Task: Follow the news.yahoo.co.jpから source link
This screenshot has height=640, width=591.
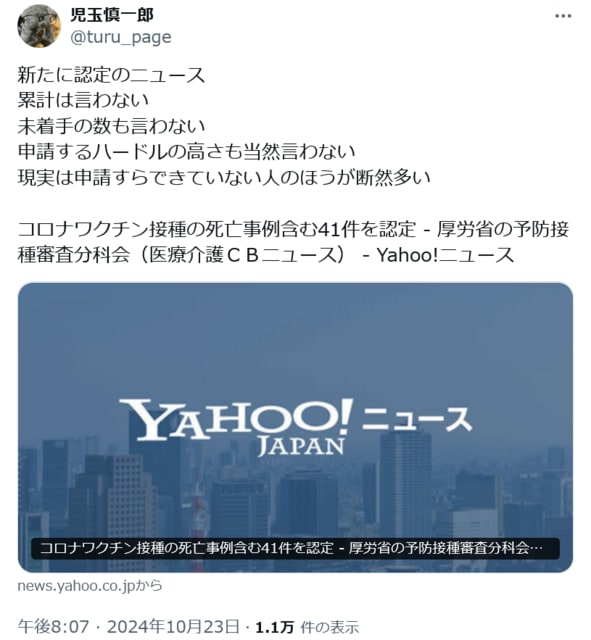Action: tap(90, 586)
